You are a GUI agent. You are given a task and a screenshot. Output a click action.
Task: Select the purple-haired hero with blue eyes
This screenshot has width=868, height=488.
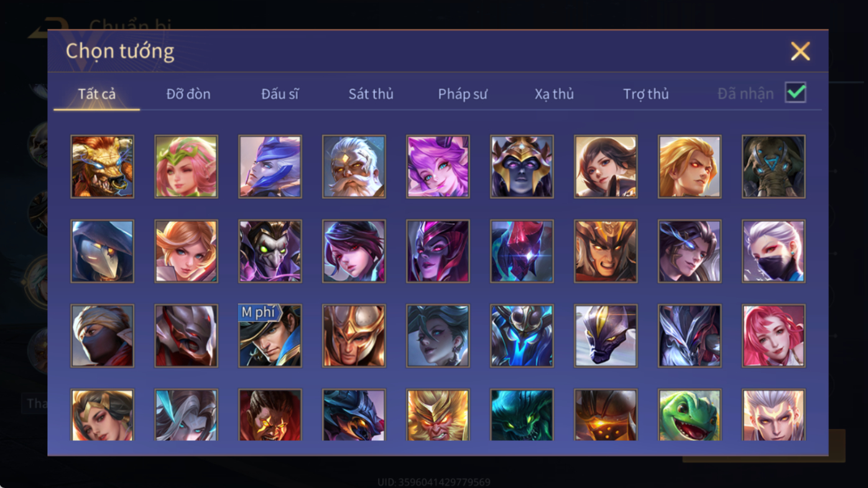(x=438, y=167)
